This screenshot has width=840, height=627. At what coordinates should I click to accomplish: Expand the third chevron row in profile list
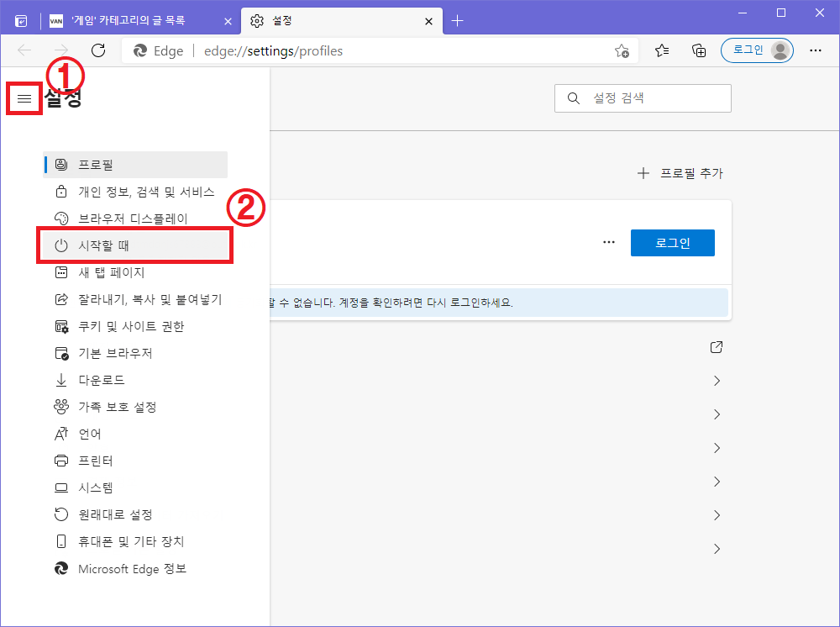717,448
